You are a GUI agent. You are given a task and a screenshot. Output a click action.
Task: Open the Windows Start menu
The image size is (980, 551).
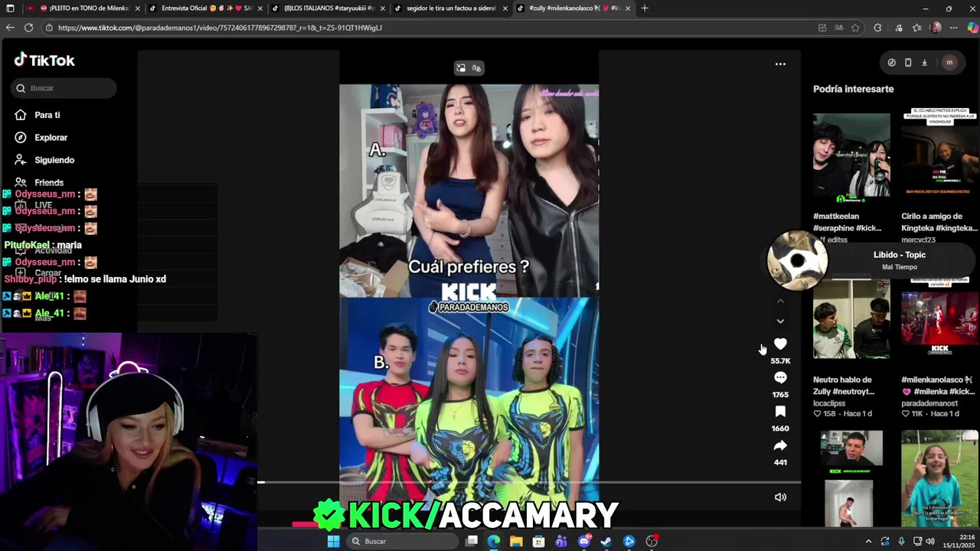click(334, 541)
